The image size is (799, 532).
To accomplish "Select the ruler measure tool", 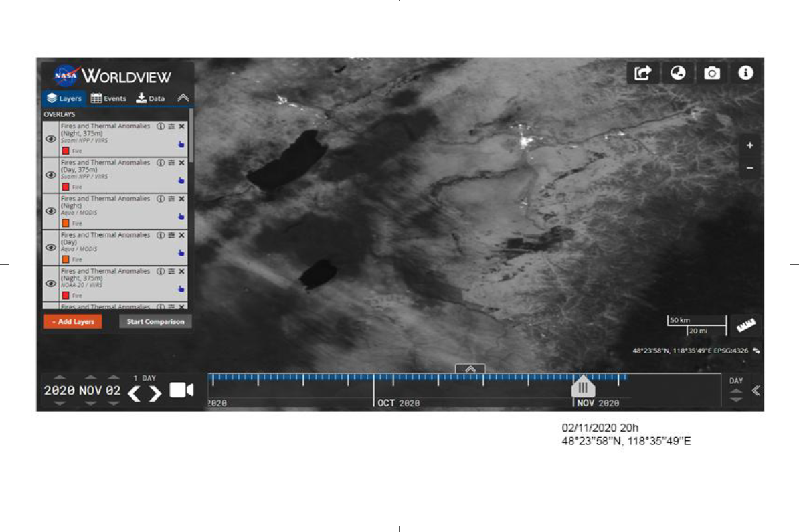I will point(745,325).
